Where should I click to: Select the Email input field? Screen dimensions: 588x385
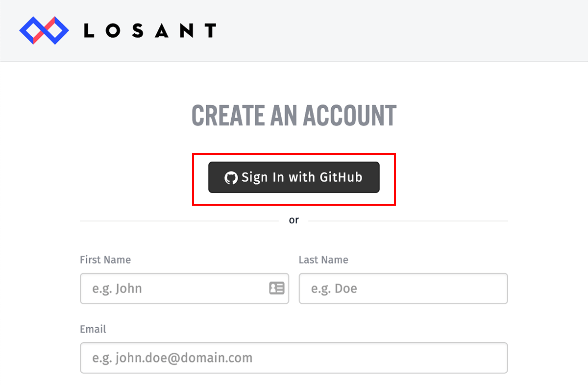pyautogui.click(x=294, y=358)
